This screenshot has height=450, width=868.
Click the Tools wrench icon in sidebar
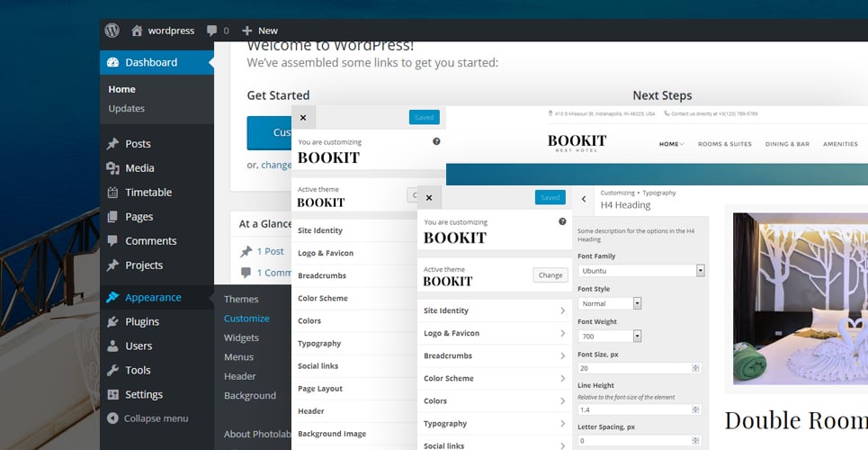(x=112, y=370)
